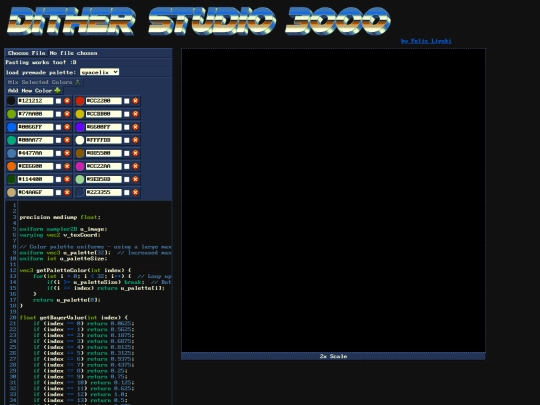The height and width of the screenshot is (405, 540).
Task: Focus the #4477AA hex input field
Action: tap(35, 153)
